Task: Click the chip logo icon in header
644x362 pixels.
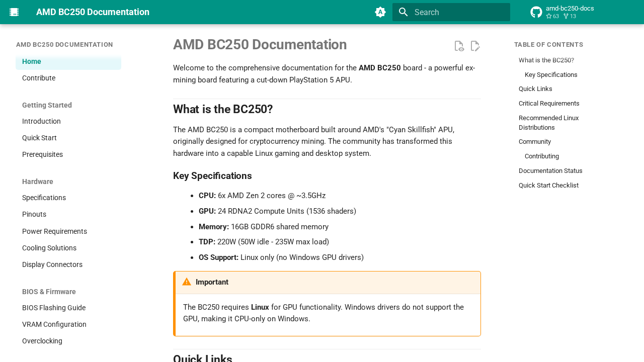Action: click(x=14, y=12)
